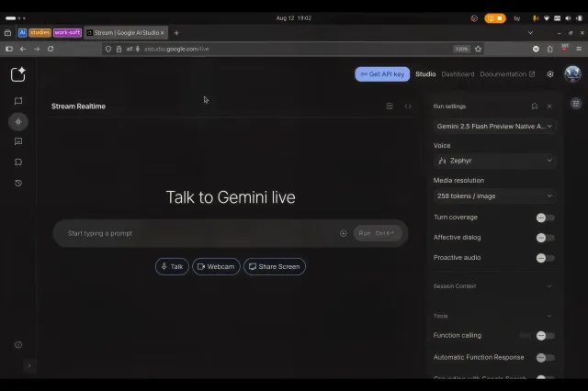Expand the left sidebar with arrow button
Image resolution: width=588 pixels, height=391 pixels.
pyautogui.click(x=28, y=366)
